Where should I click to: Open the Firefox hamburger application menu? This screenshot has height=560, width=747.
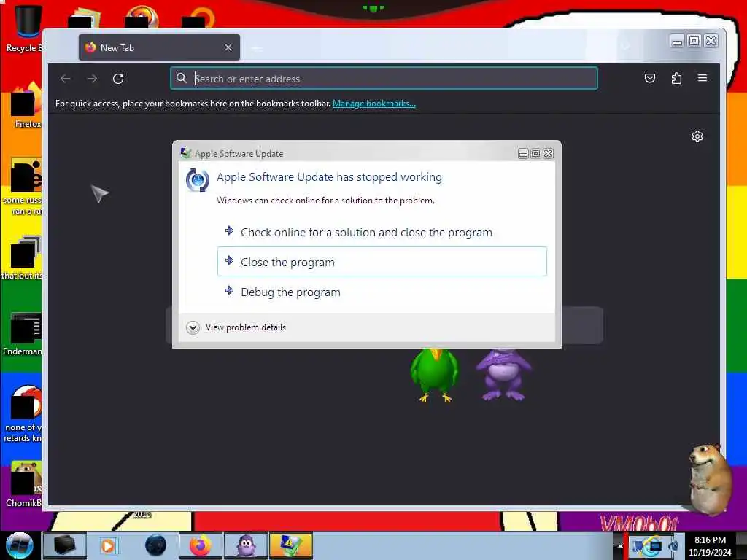point(703,78)
